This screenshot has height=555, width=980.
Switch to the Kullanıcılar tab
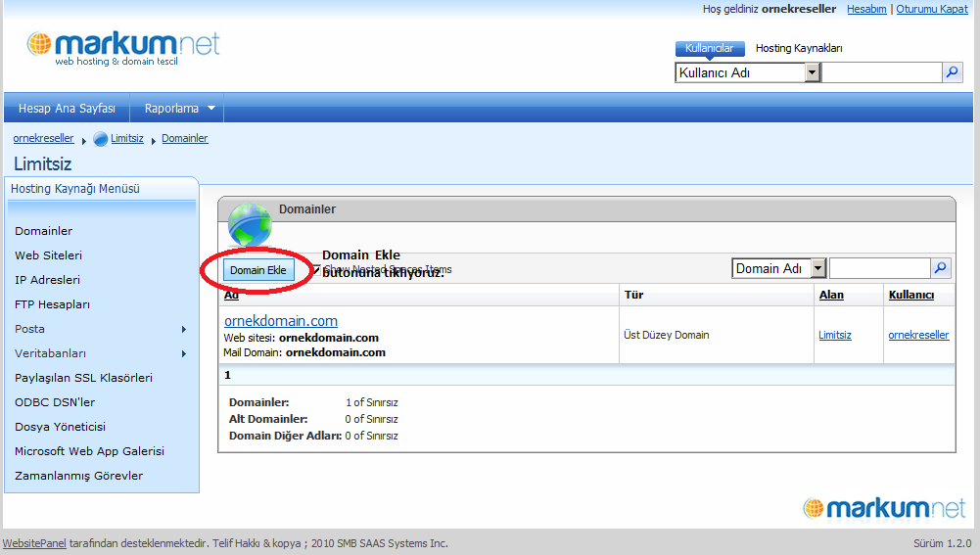[710, 48]
